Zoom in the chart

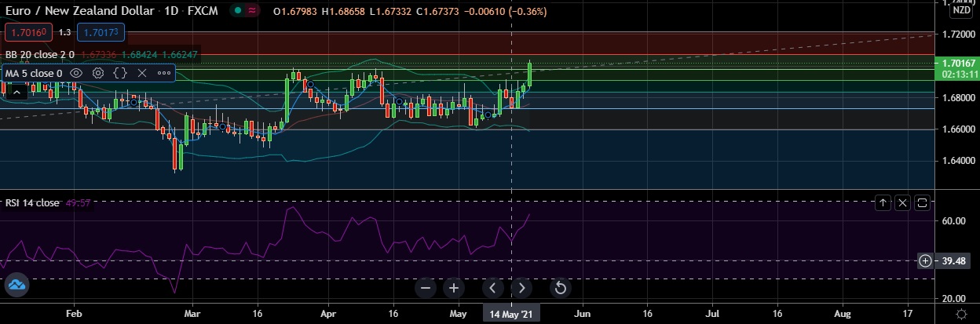coord(454,288)
